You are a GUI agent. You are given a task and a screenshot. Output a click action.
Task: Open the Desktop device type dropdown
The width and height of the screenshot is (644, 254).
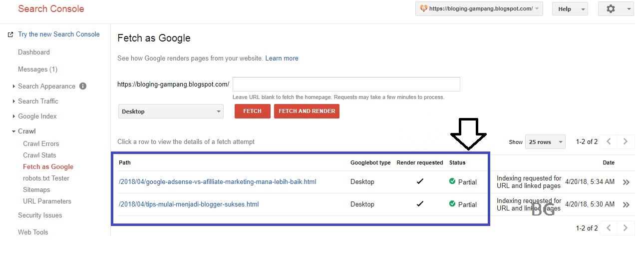click(171, 111)
